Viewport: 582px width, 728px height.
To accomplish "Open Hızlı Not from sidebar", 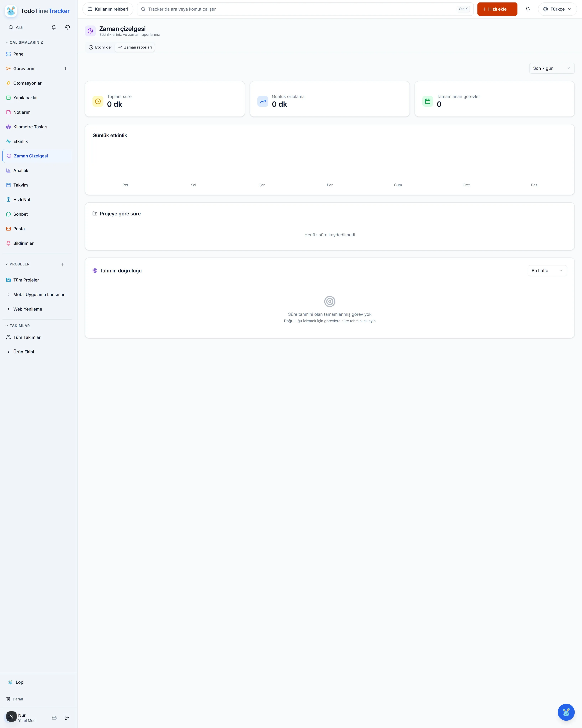I will [37, 200].
